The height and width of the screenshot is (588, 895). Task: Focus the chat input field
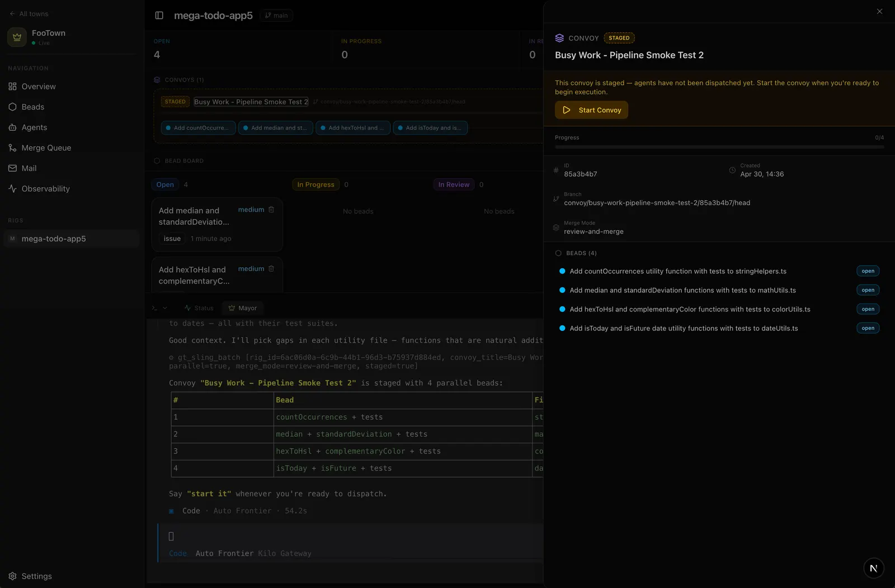tap(351, 537)
